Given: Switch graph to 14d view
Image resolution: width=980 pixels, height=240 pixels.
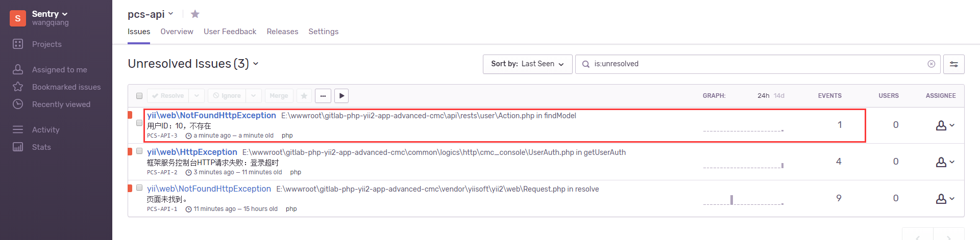Looking at the screenshot, I should [779, 96].
